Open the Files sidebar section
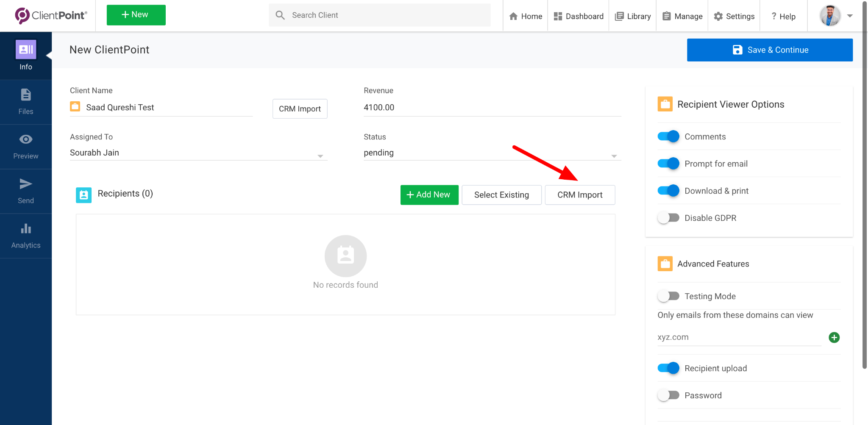This screenshot has height=425, width=868. click(x=26, y=102)
